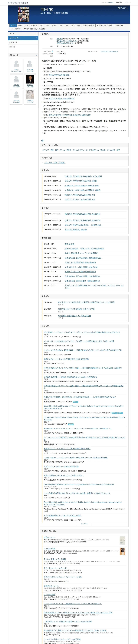
Task: Open the co-author photo of 加藤 隆文
Action: pos(30,95)
